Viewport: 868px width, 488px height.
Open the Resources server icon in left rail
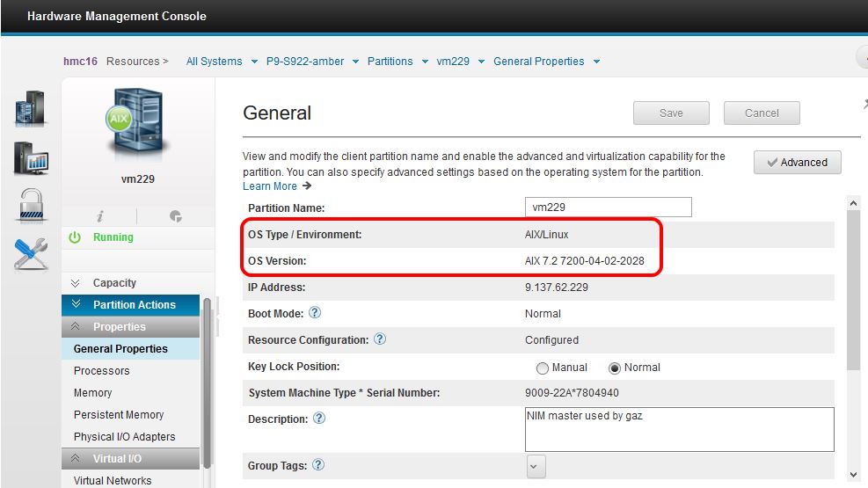pyautogui.click(x=30, y=111)
